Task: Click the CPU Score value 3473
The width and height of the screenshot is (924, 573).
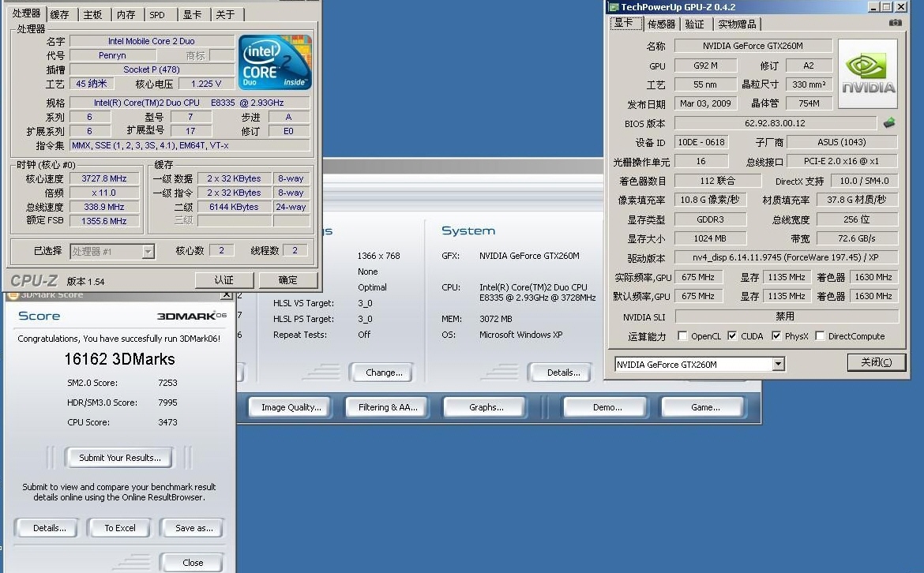Action: (x=167, y=422)
